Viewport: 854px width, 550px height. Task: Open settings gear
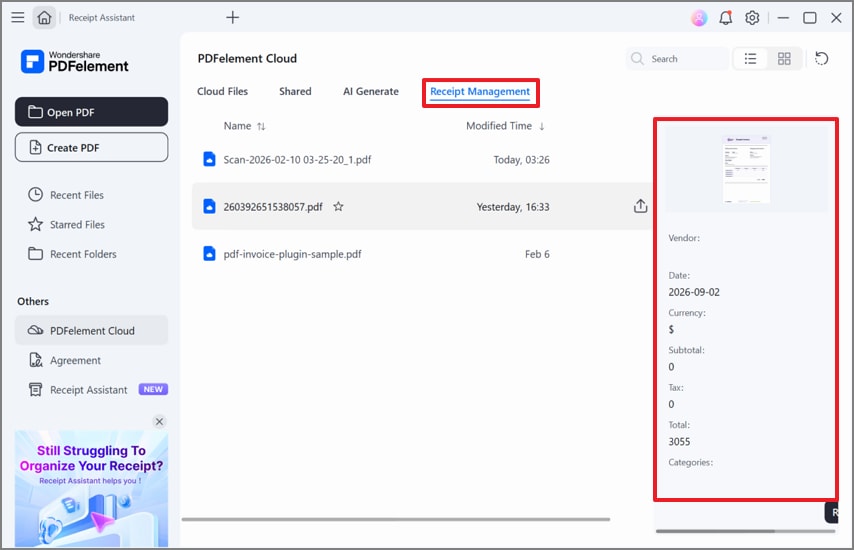pos(752,18)
